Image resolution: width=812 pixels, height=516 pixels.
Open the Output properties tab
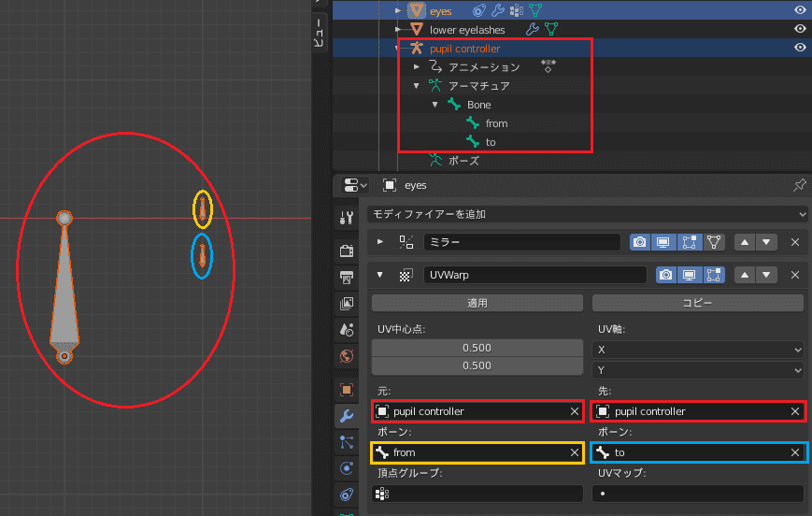coord(347,278)
